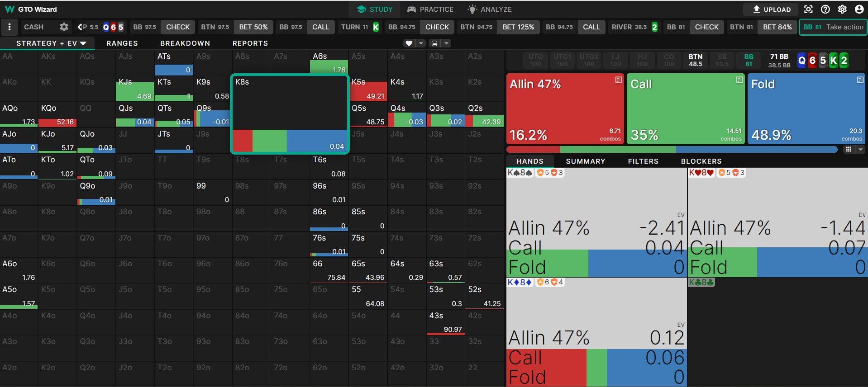Image resolution: width=868 pixels, height=387 pixels.
Task: Switch to the Ranges tab
Action: (122, 43)
